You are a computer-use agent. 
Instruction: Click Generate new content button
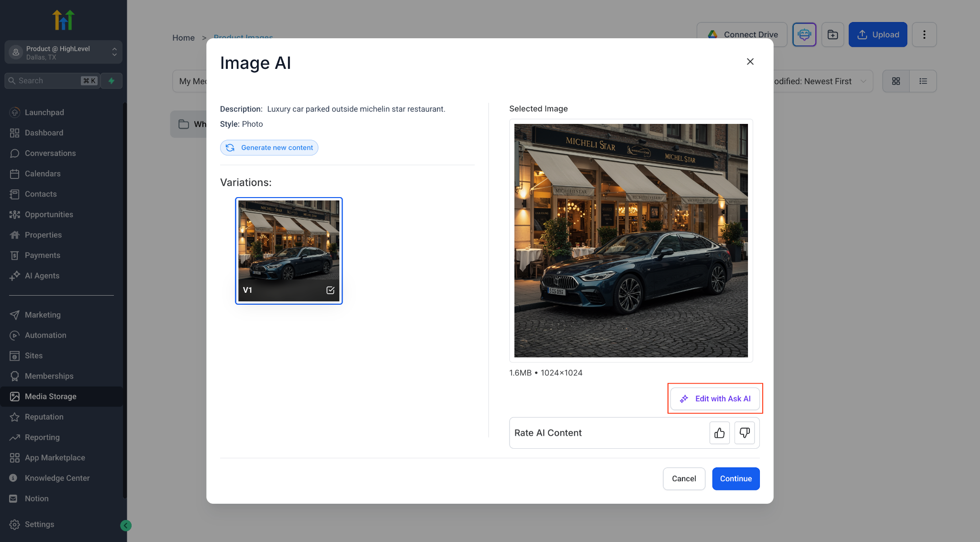click(269, 147)
